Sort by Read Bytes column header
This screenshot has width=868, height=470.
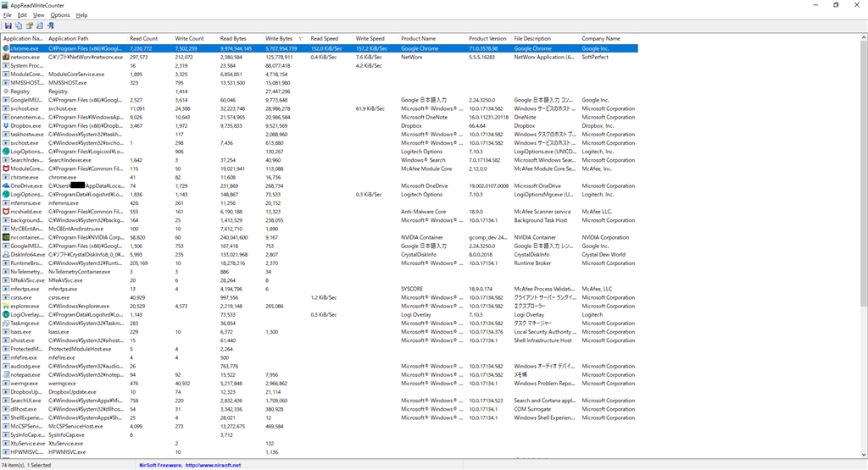pos(240,39)
